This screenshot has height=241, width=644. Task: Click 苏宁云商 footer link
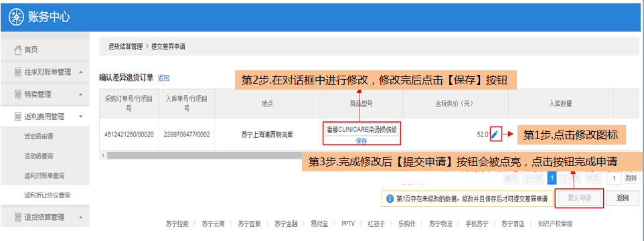tap(213, 224)
